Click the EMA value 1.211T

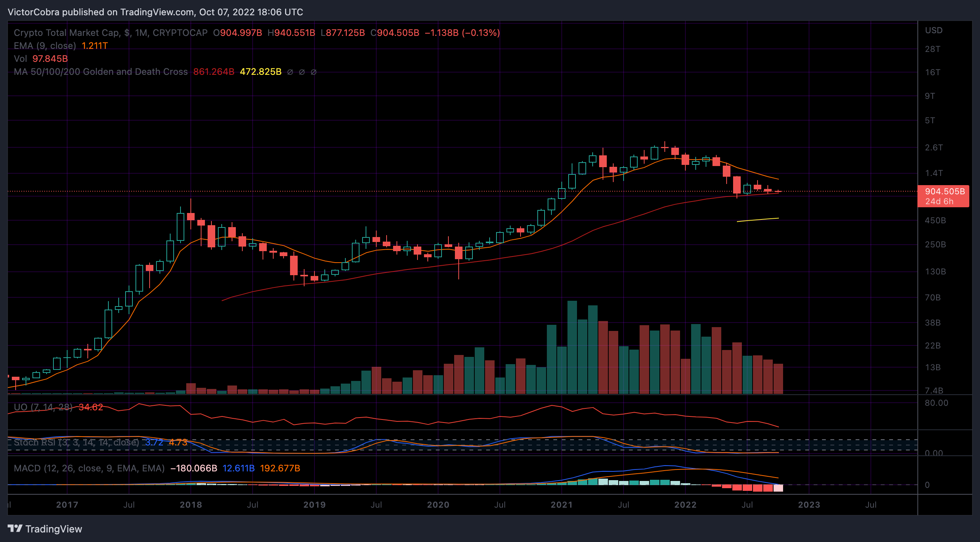point(95,46)
